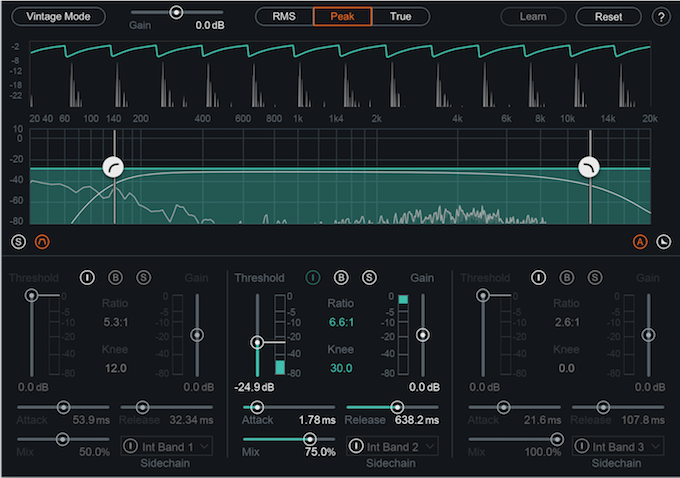680x478 pixels.
Task: Solo Band 1 with S button
Action: click(x=144, y=278)
